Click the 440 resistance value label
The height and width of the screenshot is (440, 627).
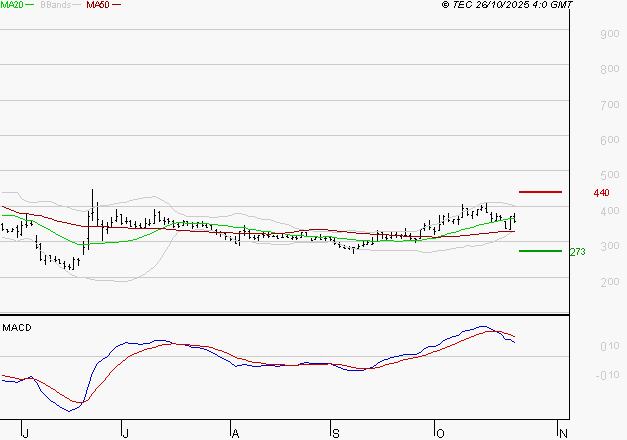tap(601, 192)
